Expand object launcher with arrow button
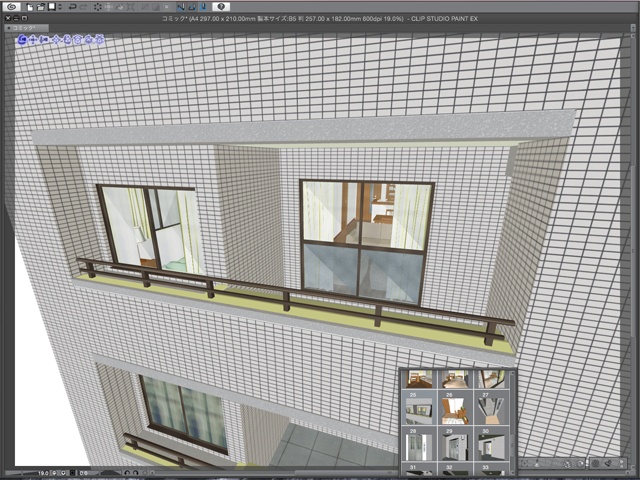Image resolution: width=640 pixels, height=480 pixels. coord(622,464)
